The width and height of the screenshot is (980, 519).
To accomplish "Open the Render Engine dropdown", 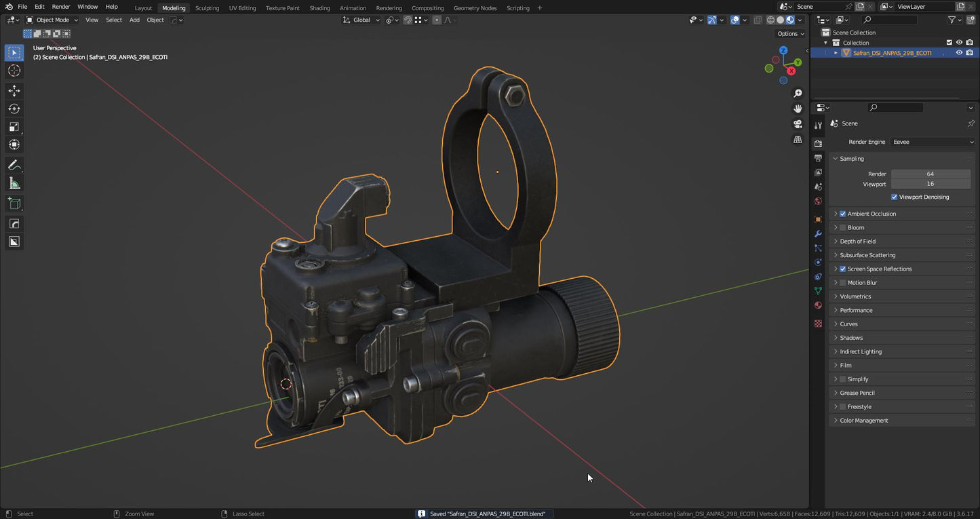I will (933, 142).
